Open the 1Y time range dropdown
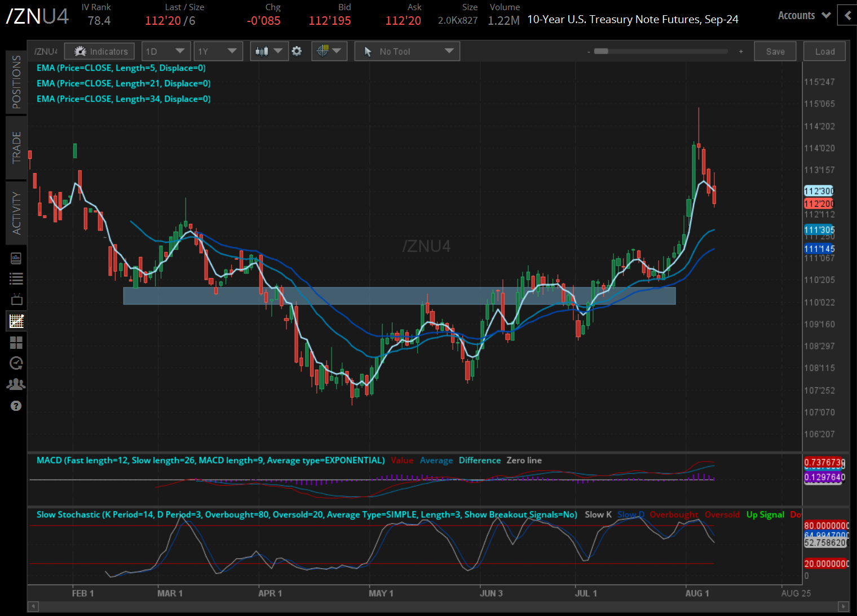This screenshot has height=616, width=857. [218, 51]
